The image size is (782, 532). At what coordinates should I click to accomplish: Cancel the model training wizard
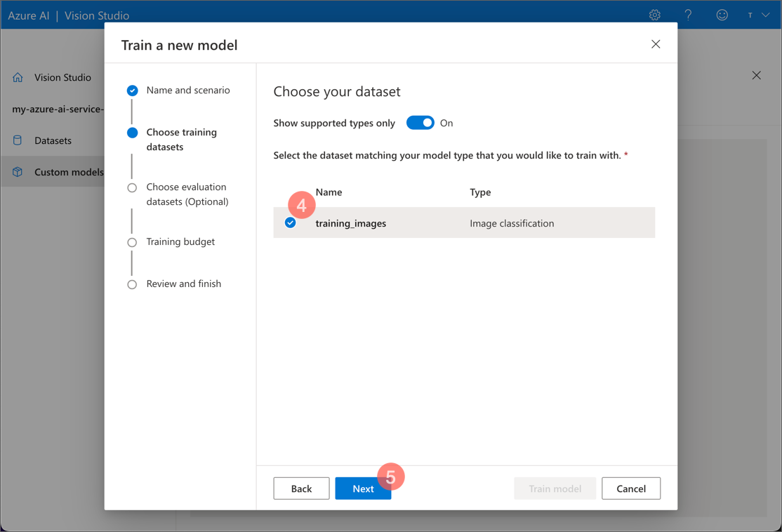631,488
